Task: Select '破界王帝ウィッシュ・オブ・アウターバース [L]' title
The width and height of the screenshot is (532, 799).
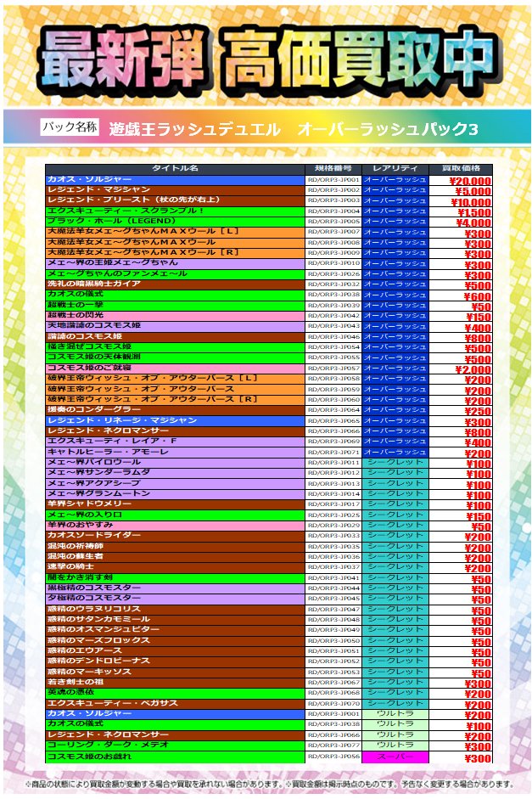Action: tap(175, 379)
